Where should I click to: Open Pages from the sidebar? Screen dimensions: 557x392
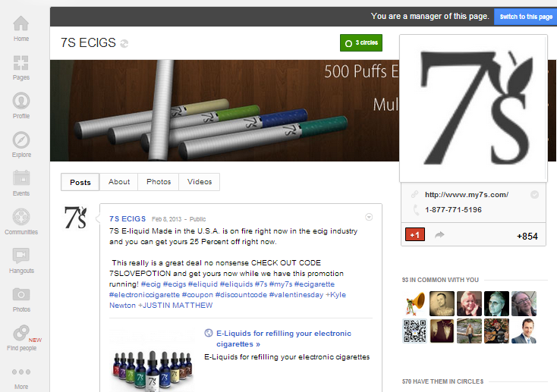coord(21,67)
